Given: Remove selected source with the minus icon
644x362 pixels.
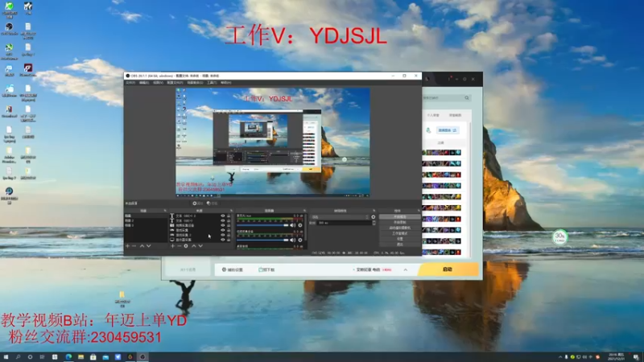Looking at the screenshot, I should [x=179, y=246].
